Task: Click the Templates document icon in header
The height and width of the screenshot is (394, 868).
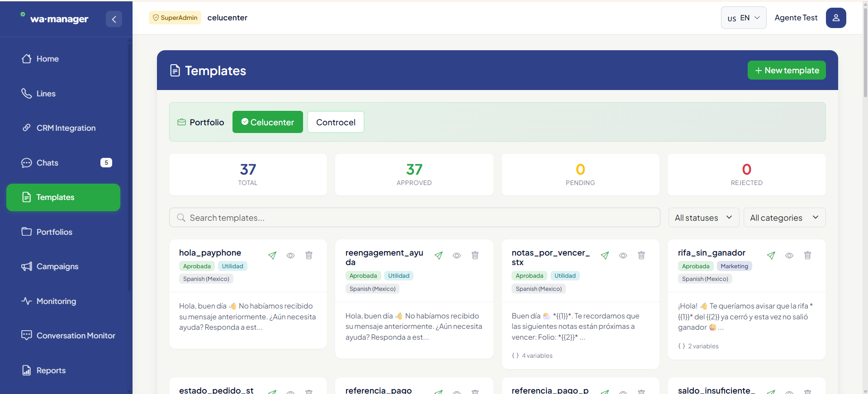Action: [175, 71]
